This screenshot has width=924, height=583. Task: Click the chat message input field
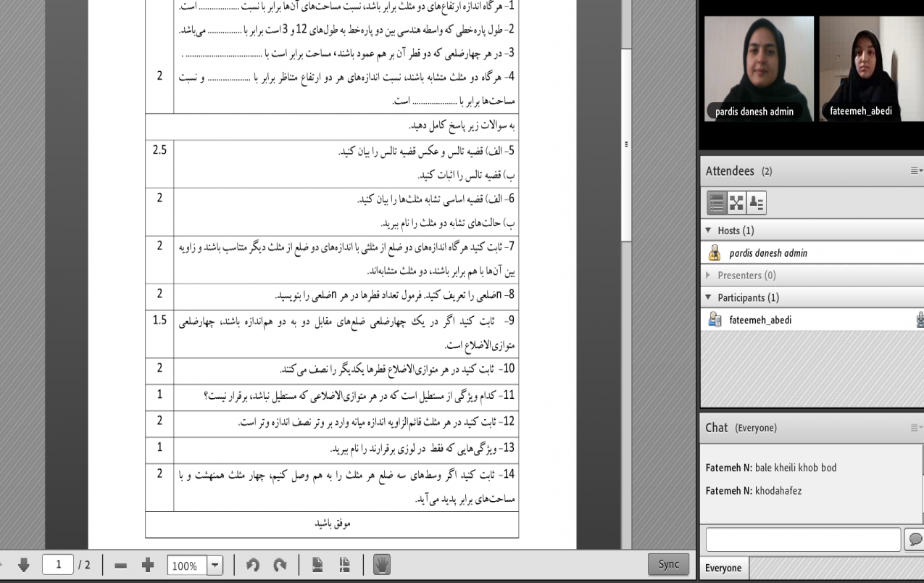pos(803,539)
